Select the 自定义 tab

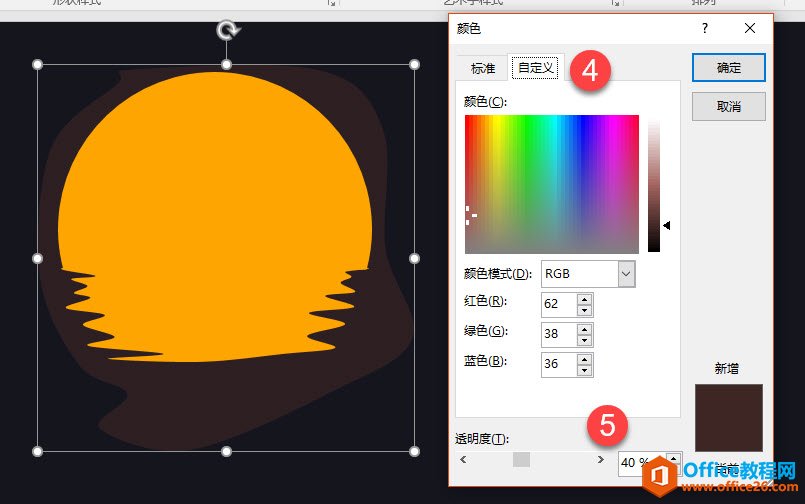click(x=535, y=68)
